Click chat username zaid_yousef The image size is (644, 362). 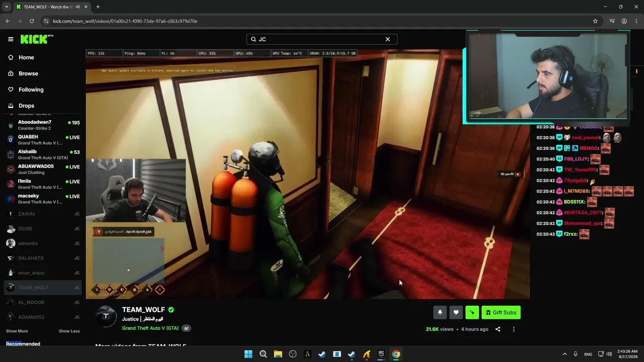586,138
